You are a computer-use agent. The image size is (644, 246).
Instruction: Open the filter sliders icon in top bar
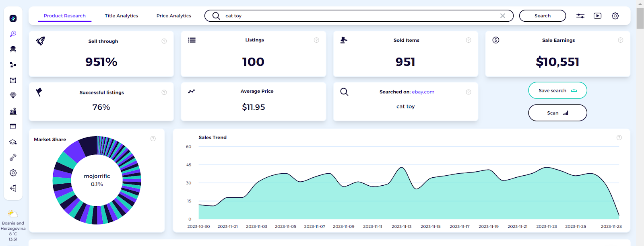point(580,16)
